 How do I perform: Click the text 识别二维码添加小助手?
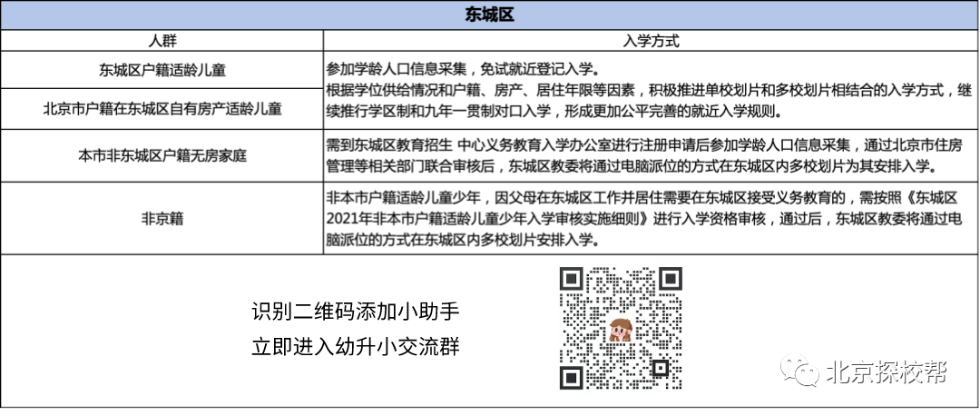(357, 312)
